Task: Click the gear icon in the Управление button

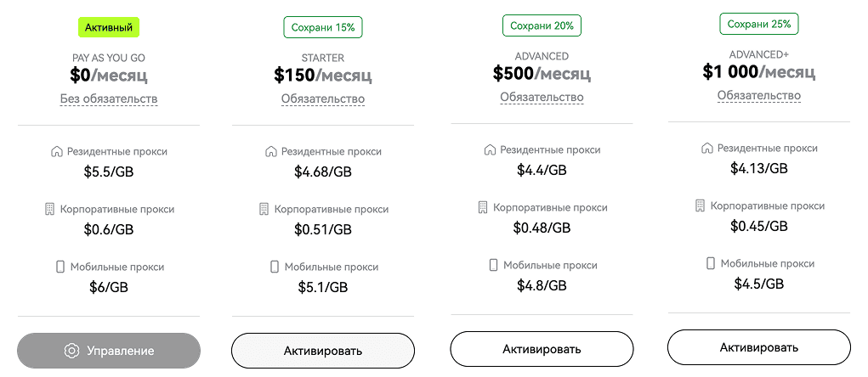Action: 71,351
